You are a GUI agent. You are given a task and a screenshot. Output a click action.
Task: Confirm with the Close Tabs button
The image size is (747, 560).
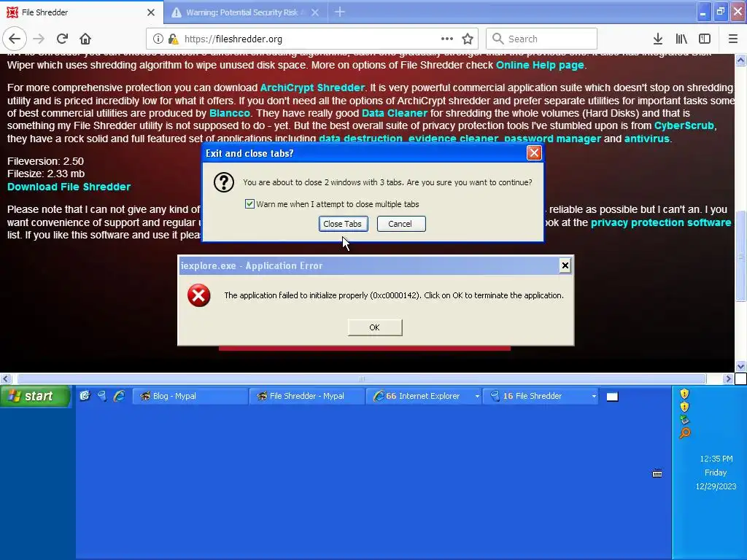pos(343,224)
